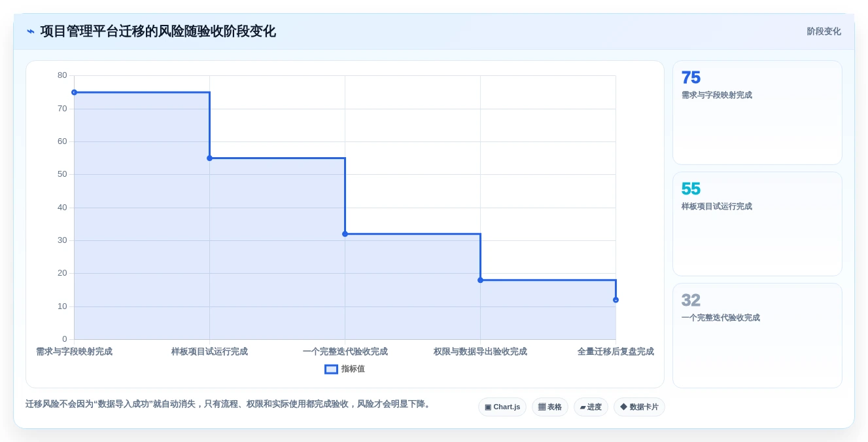Click card caption 样板项目试运行完成 under 55

716,206
